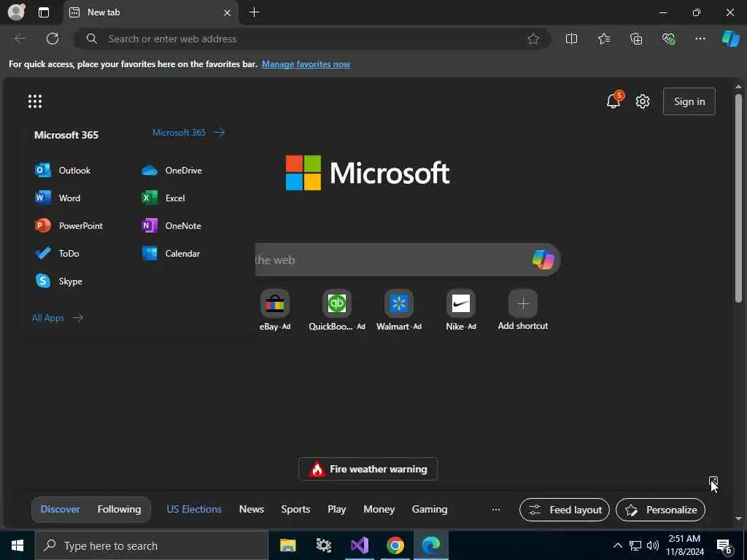The width and height of the screenshot is (747, 560).
Task: Open the QuickBooks shortcut tile
Action: [x=337, y=310]
